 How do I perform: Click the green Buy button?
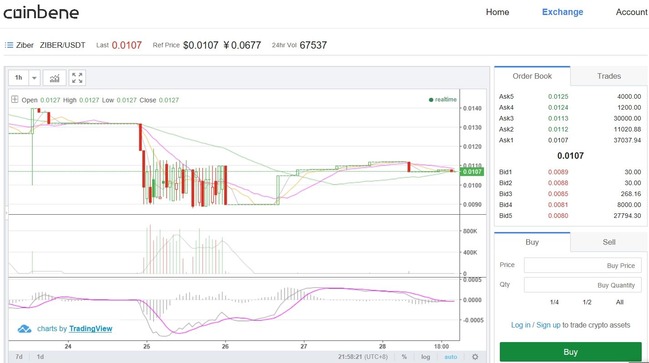(x=570, y=352)
